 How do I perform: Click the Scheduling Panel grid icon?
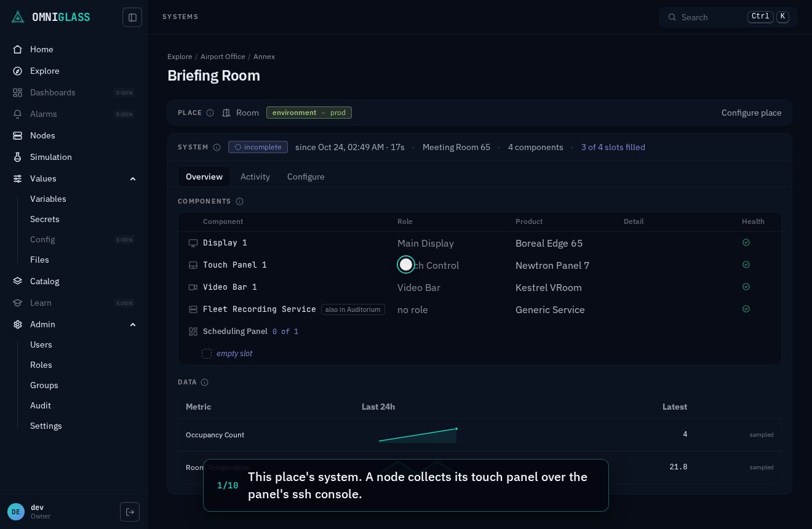(x=193, y=332)
